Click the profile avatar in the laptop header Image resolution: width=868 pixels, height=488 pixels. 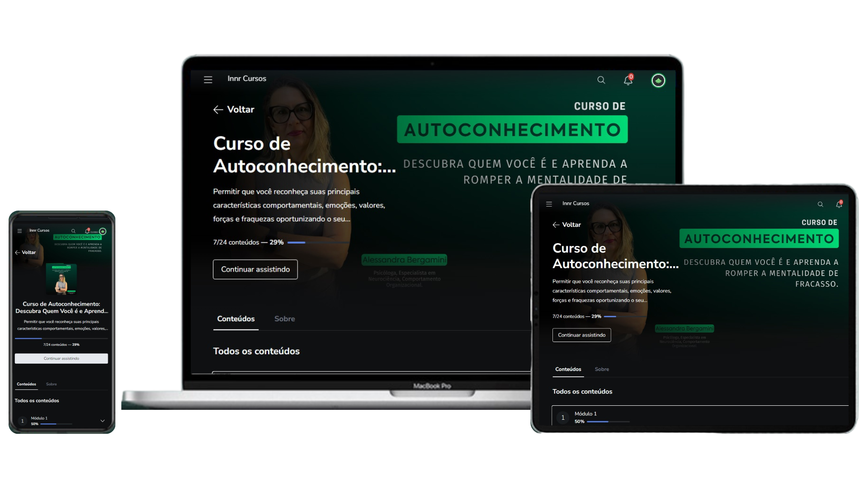[x=658, y=80]
